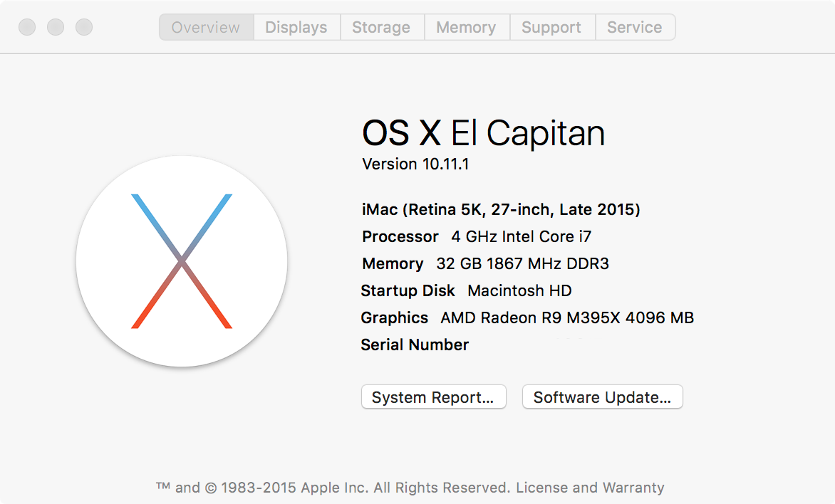835x504 pixels.
Task: Click the OS X El Capitan title
Action: pyautogui.click(x=483, y=133)
